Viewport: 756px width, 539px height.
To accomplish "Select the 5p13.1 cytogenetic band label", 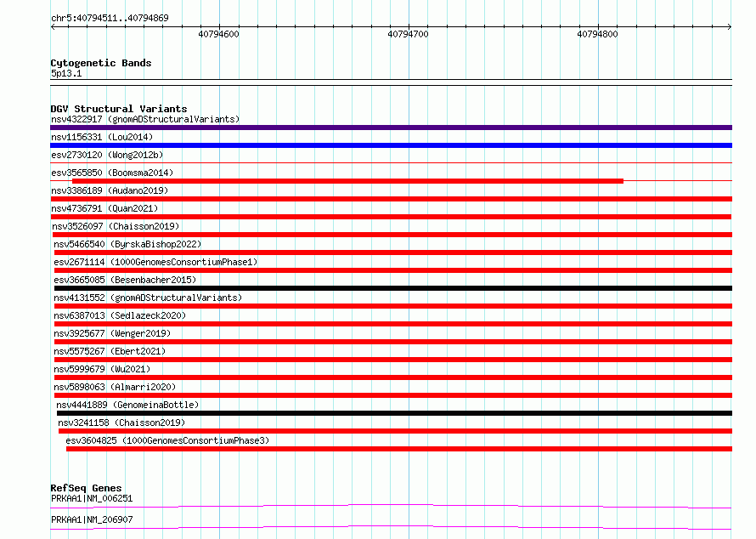I will coord(66,73).
